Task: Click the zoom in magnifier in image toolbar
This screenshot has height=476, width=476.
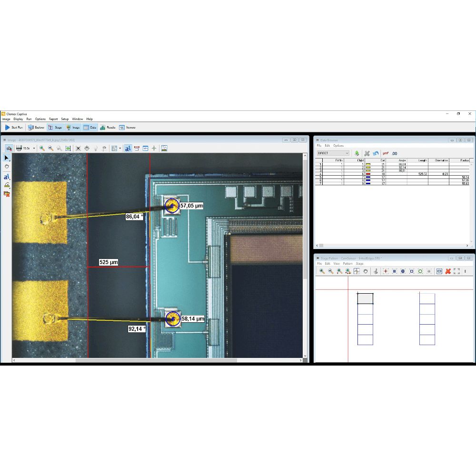Action: coord(42,149)
